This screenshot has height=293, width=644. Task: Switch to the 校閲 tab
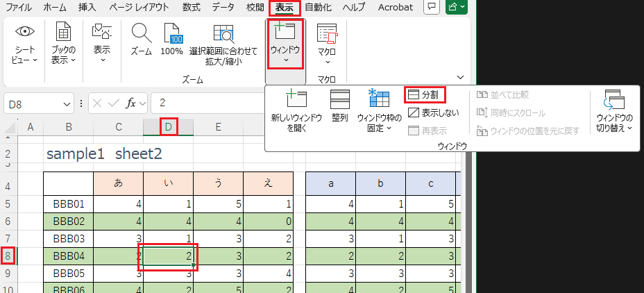pyautogui.click(x=255, y=7)
